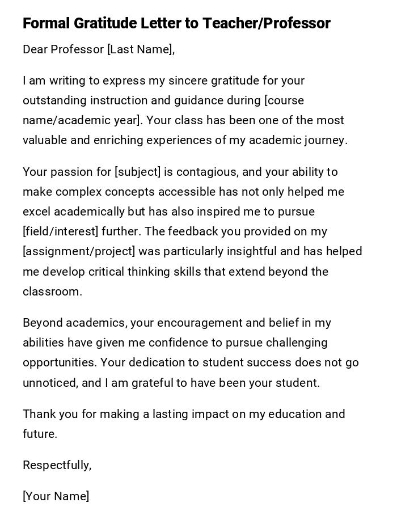Click the Formal Gratitude Letter title heading
This screenshot has width=397, height=532.
[x=176, y=23]
